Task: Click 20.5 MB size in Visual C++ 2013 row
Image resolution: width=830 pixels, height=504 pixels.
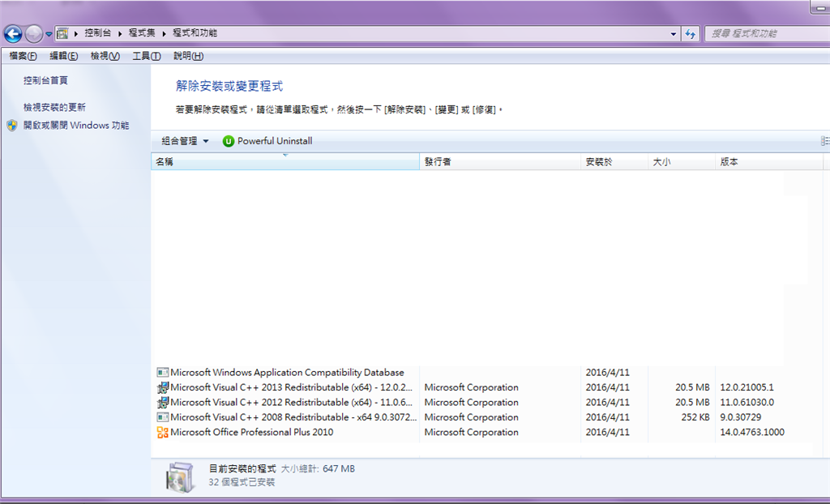Action: coord(692,387)
